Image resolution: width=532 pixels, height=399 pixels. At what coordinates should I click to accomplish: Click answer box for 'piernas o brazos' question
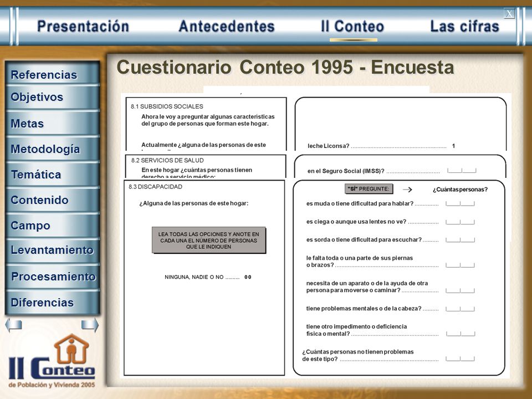click(460, 265)
